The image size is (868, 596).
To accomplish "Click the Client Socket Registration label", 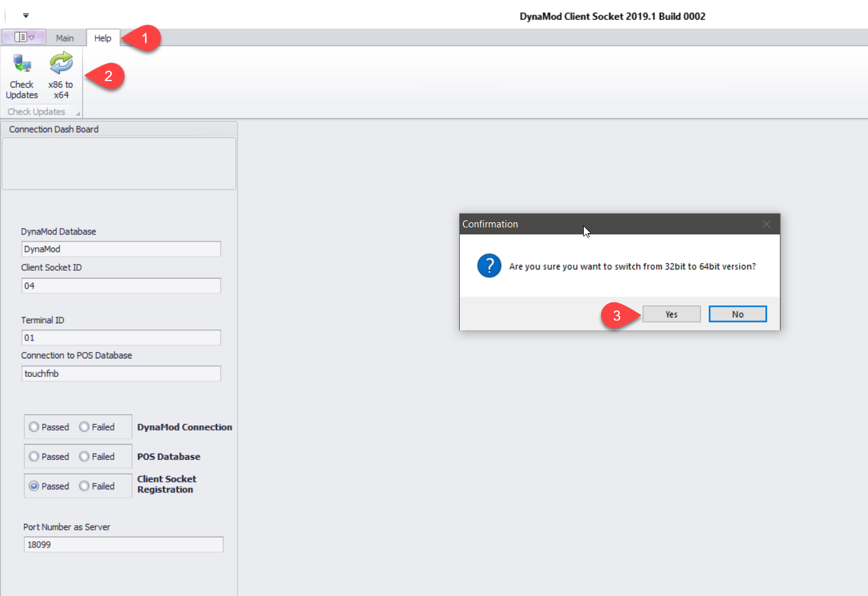I will pyautogui.click(x=167, y=484).
